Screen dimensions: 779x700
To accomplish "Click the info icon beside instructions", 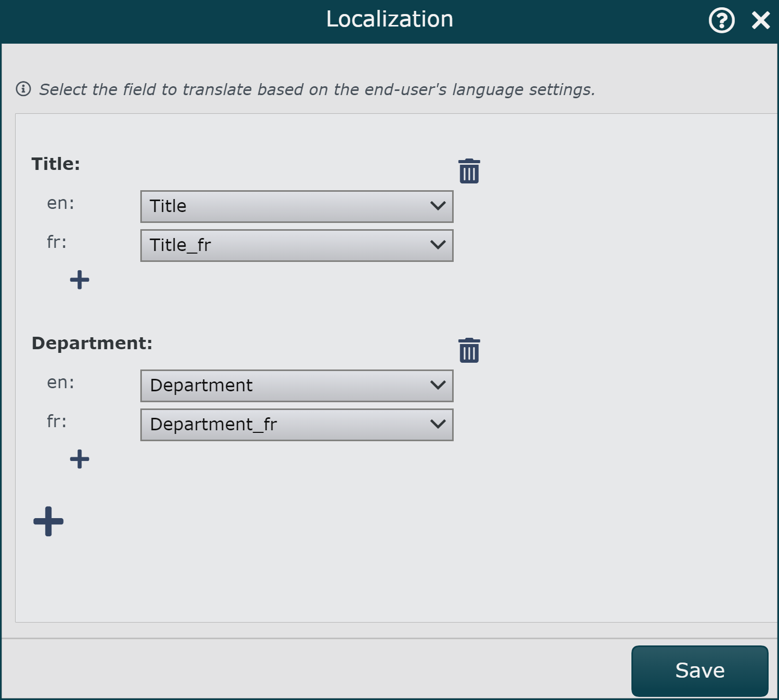I will click(23, 89).
